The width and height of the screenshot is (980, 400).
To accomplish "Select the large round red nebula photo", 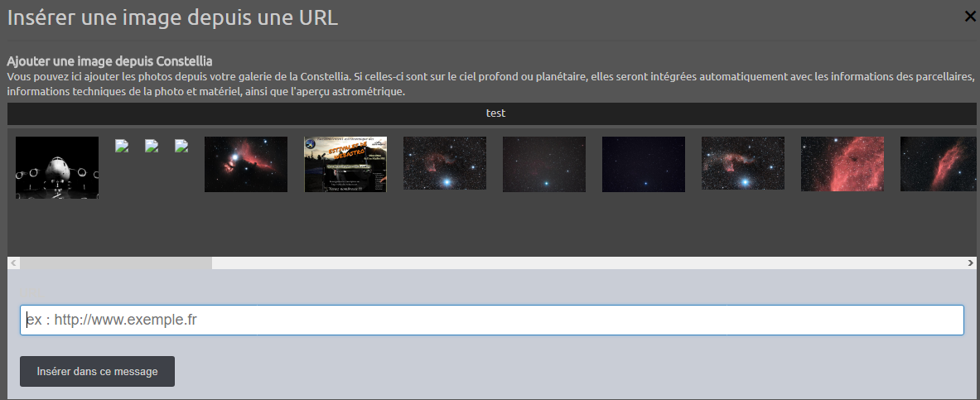I will point(842,164).
